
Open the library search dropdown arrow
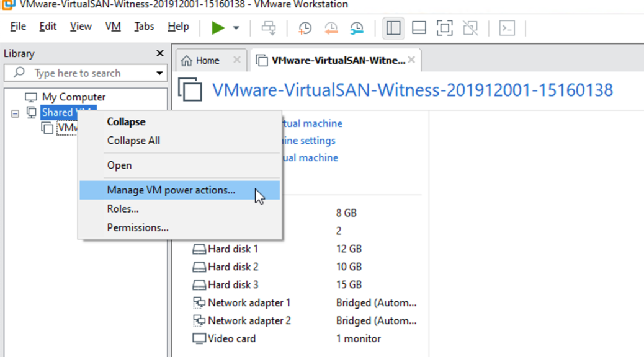159,73
